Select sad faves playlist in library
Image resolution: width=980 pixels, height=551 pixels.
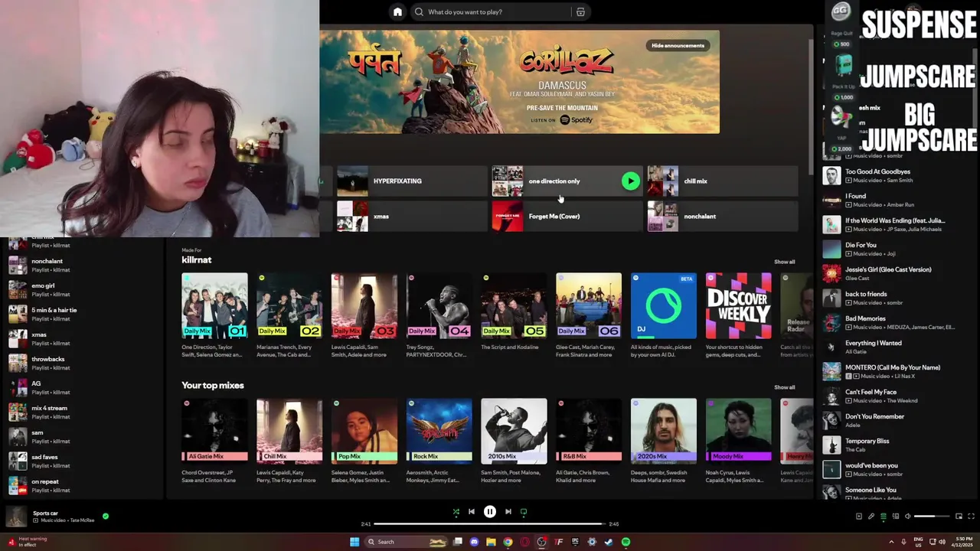[83, 461]
